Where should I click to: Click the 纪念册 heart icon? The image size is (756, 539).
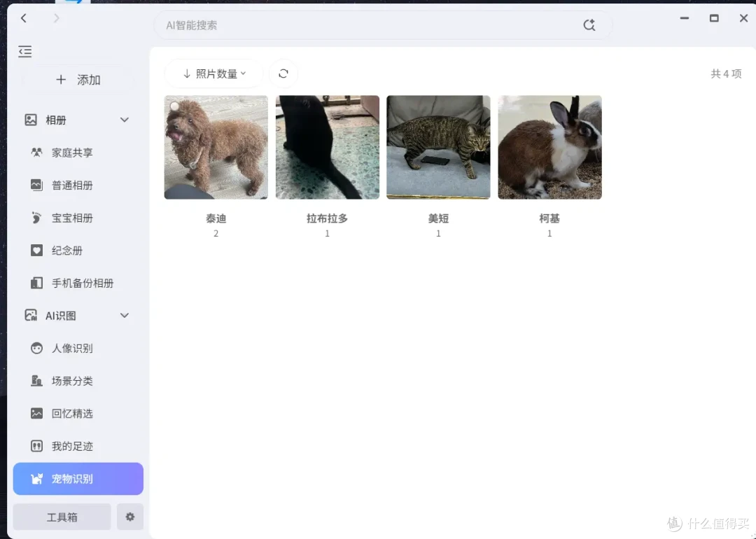coord(36,251)
